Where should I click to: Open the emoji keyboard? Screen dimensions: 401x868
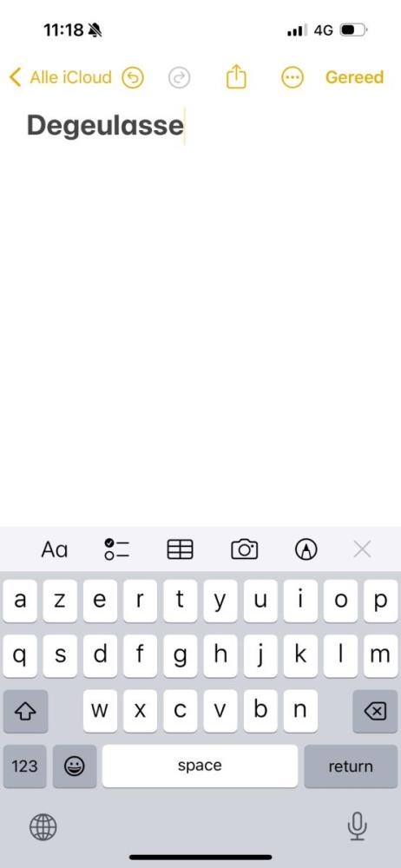point(75,766)
